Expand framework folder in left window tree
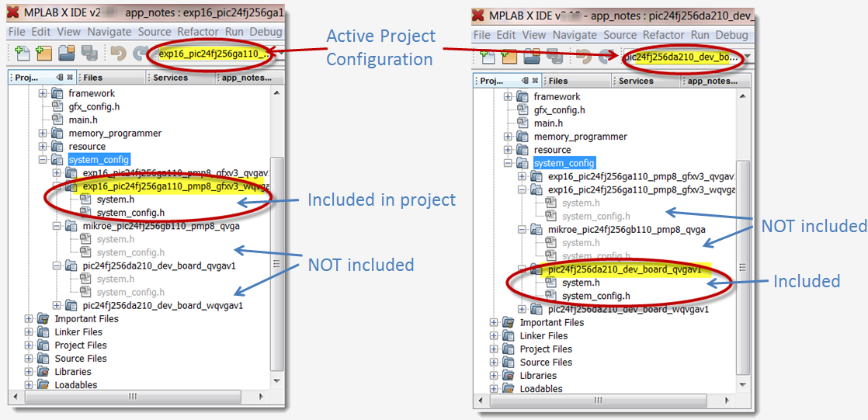The width and height of the screenshot is (868, 420). click(x=43, y=93)
